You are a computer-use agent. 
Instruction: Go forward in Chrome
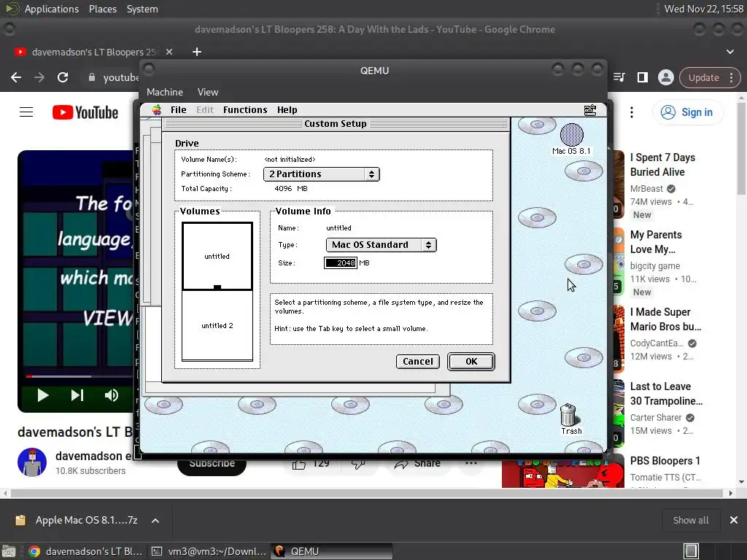point(39,77)
